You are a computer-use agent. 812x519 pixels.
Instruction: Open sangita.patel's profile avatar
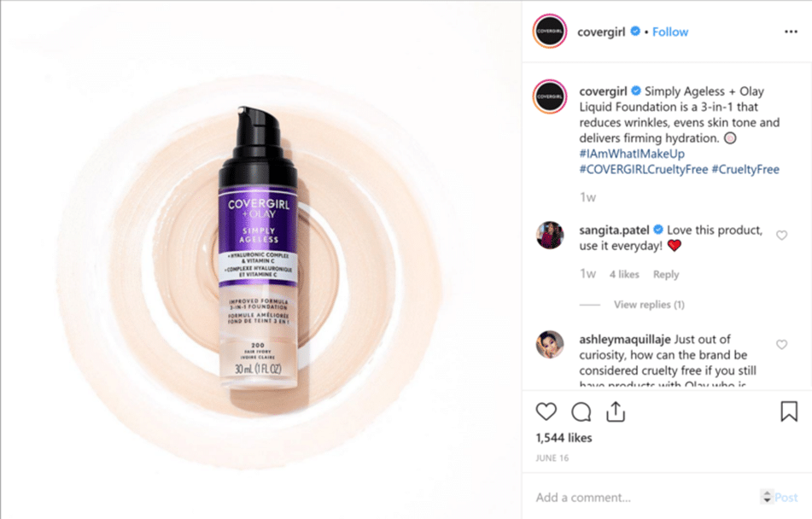(x=550, y=235)
